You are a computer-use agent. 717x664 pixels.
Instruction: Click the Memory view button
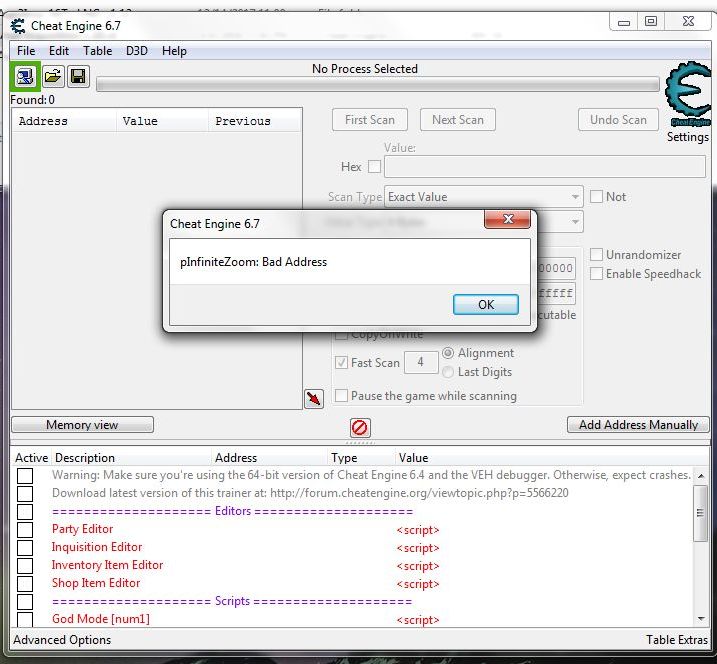coord(82,425)
